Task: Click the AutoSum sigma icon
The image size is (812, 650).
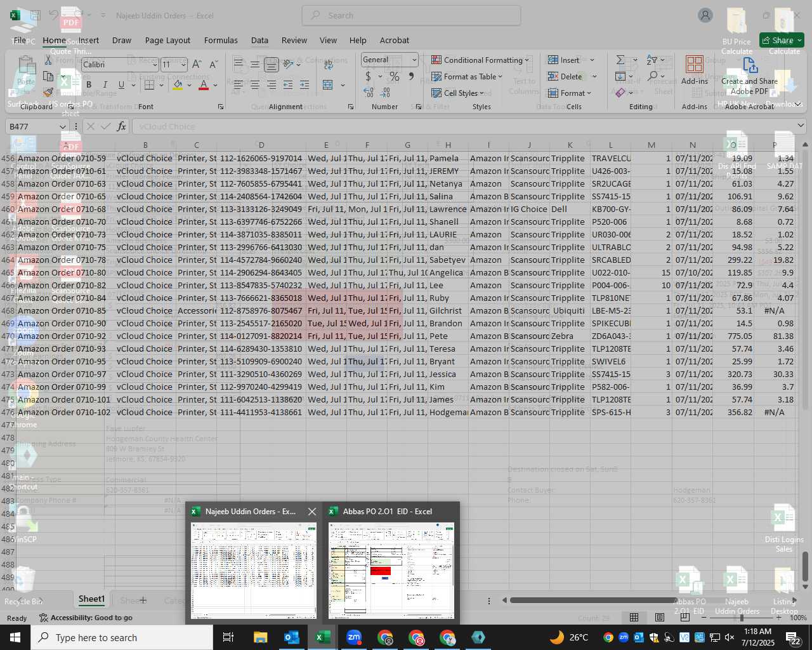Action: coord(620,60)
